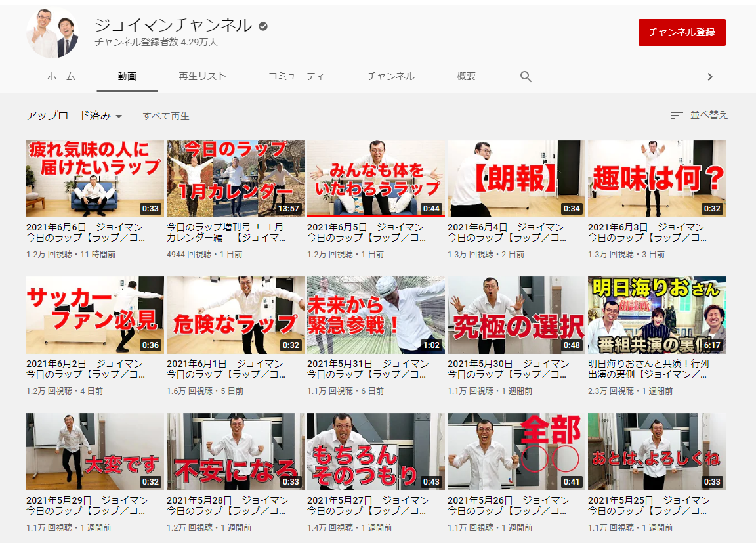Click the 6:17 duration badge
Viewport: 756px width, 543px height.
tap(711, 345)
